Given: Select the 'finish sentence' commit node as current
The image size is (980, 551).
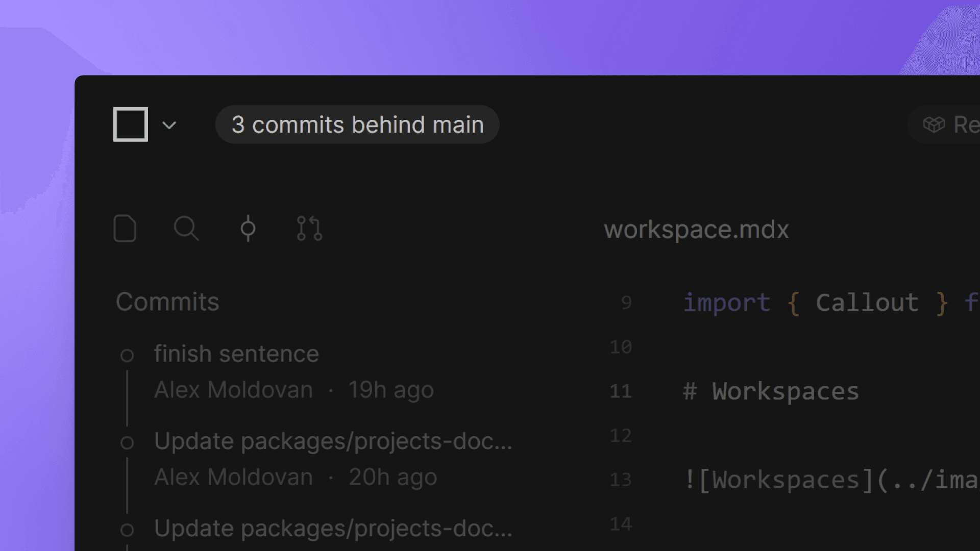Looking at the screenshot, I should 128,356.
